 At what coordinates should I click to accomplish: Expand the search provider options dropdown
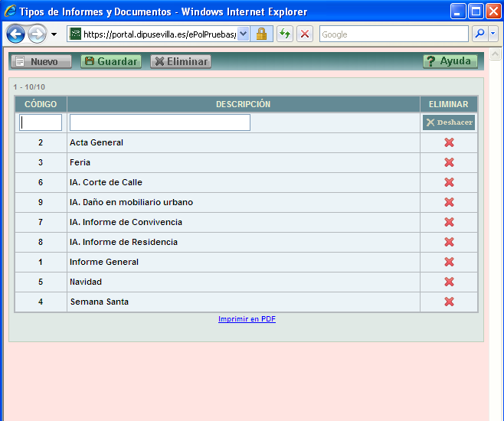pos(493,34)
